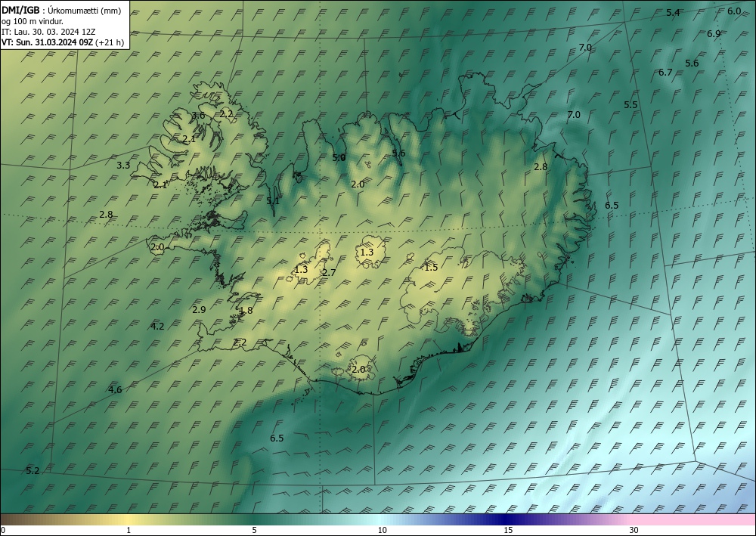Click the 4.2 value label
756x536 pixels.
tap(158, 327)
